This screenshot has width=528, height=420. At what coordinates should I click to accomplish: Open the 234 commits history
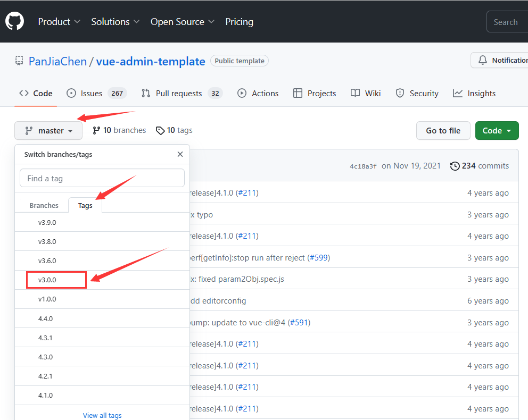coord(480,166)
